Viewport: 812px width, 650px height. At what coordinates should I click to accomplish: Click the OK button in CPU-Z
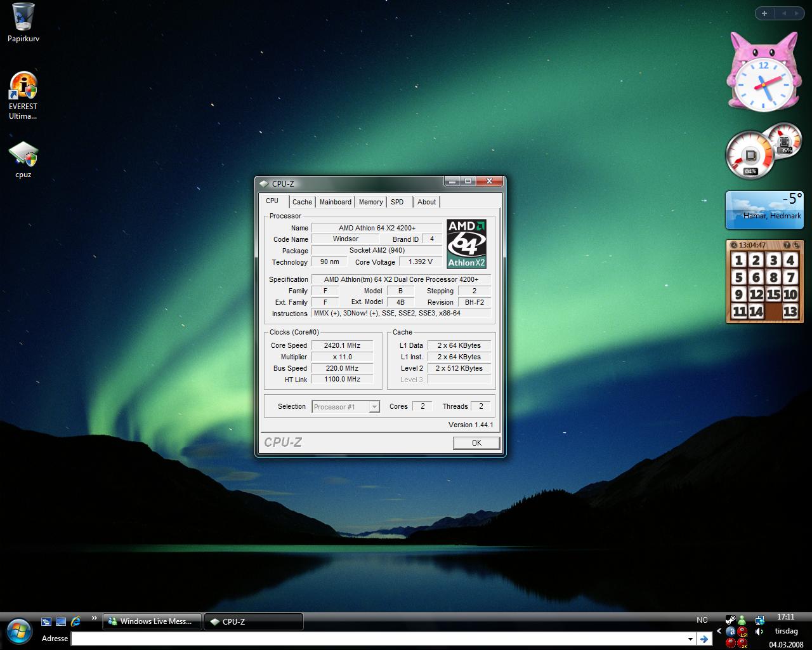click(476, 443)
